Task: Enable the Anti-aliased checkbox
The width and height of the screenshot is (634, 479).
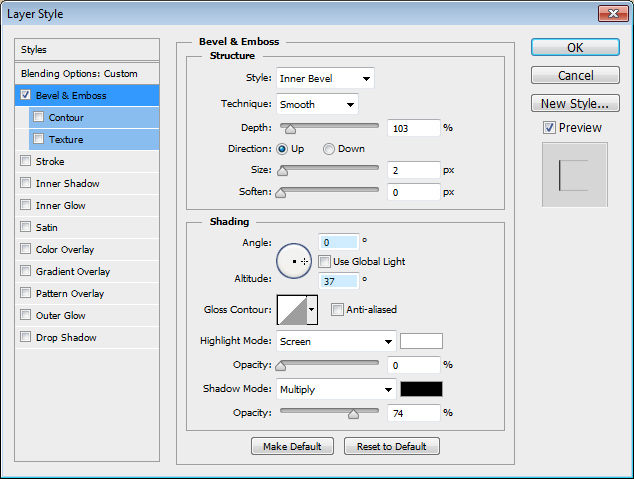Action: click(337, 310)
